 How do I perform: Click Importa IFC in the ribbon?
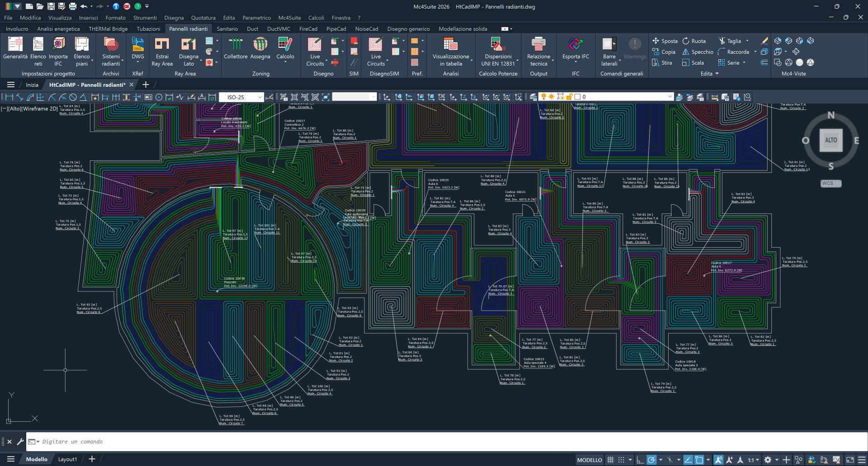[58, 51]
